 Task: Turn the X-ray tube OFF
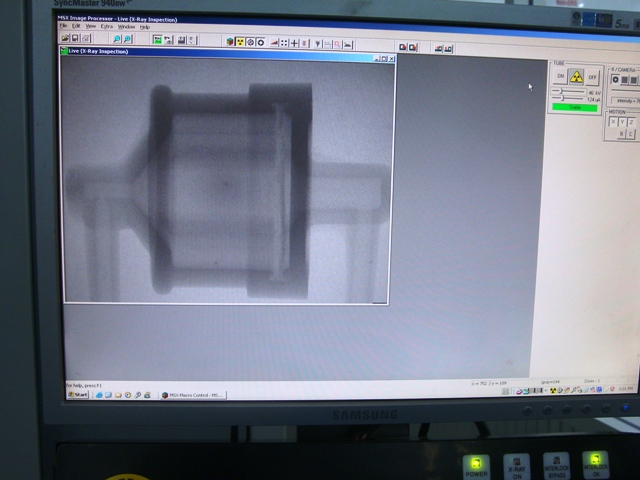point(592,77)
